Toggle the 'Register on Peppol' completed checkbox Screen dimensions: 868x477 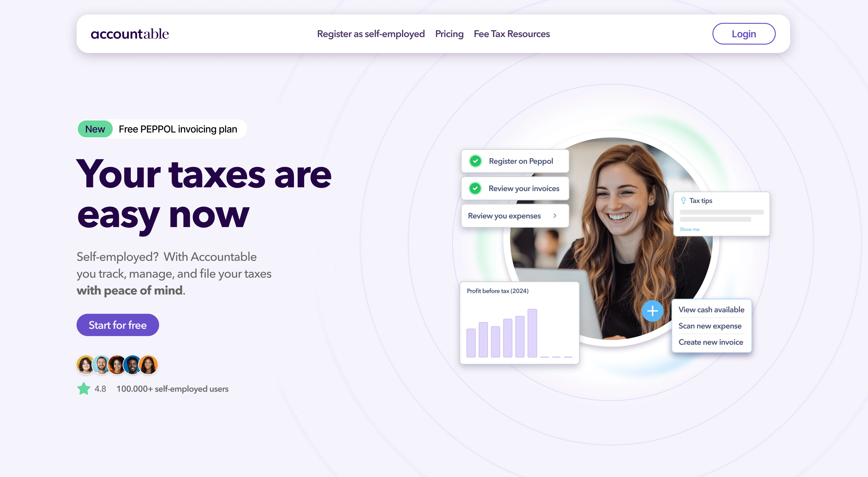point(475,161)
